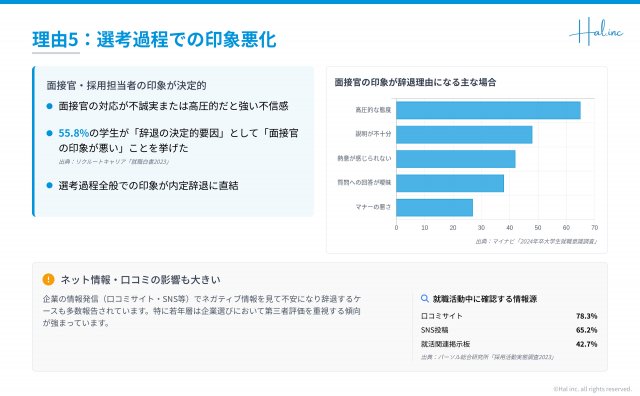Click heading '就職活動中に確認する情報源'
This screenshot has width=640, height=396.
click(x=485, y=299)
